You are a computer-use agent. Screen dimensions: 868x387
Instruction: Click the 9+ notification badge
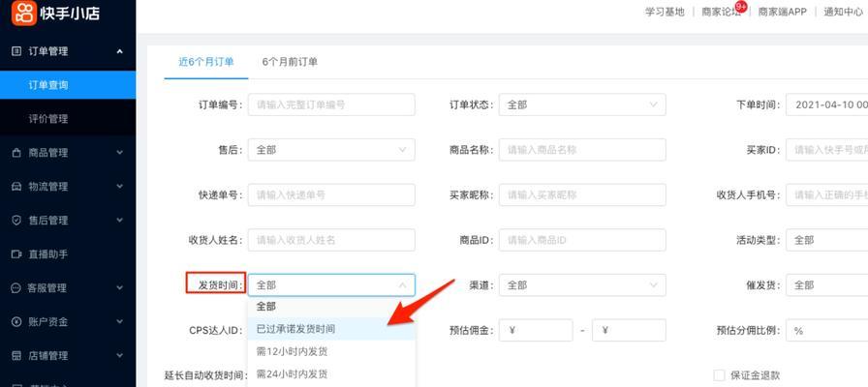(741, 7)
